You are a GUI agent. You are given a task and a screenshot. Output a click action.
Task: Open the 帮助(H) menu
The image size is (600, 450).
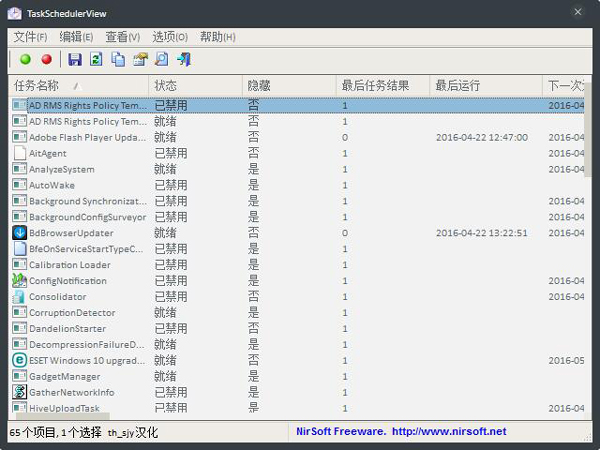(217, 37)
